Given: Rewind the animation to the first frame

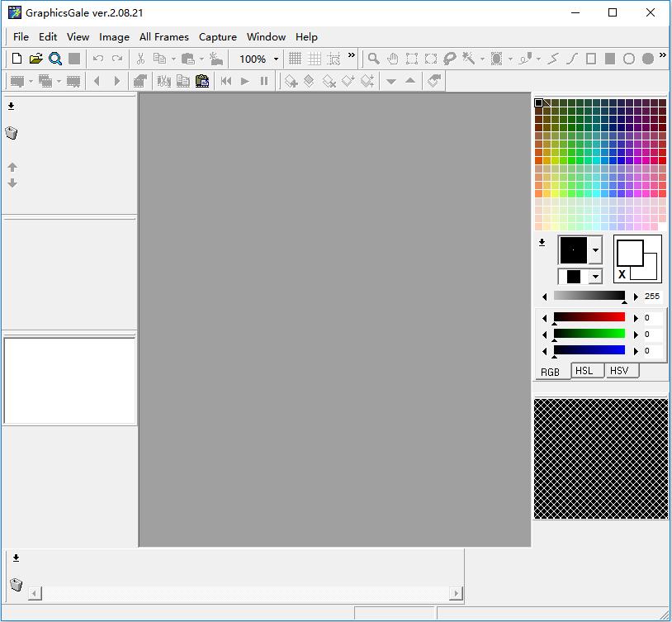Looking at the screenshot, I should click(x=226, y=81).
